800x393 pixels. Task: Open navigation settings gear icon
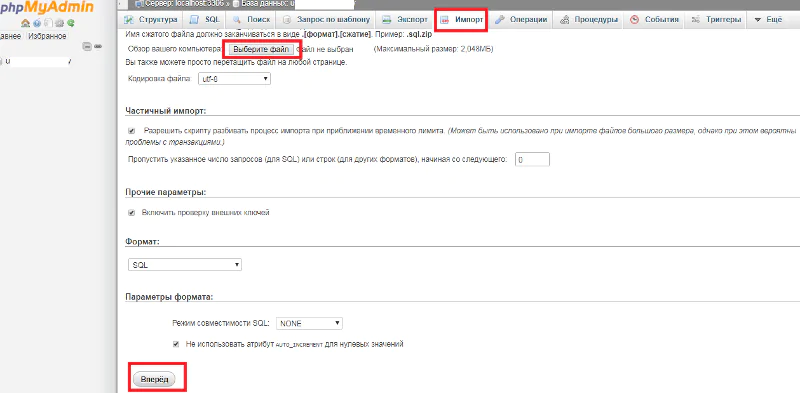coord(60,23)
